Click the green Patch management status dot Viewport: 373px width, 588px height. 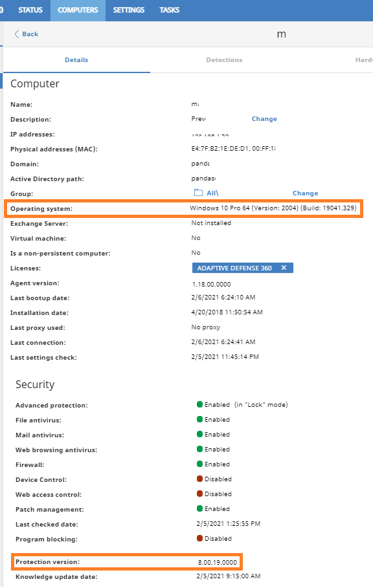pos(199,508)
